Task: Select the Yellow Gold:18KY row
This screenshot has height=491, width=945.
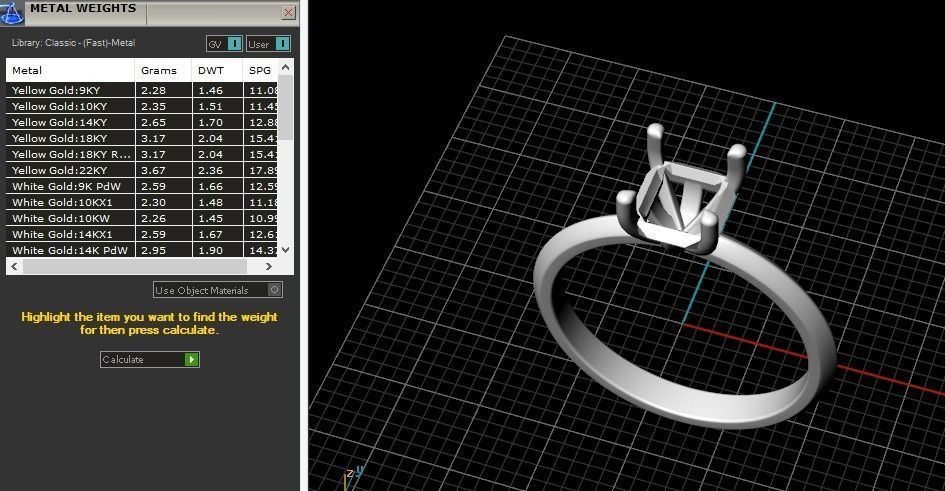Action: [x=142, y=139]
